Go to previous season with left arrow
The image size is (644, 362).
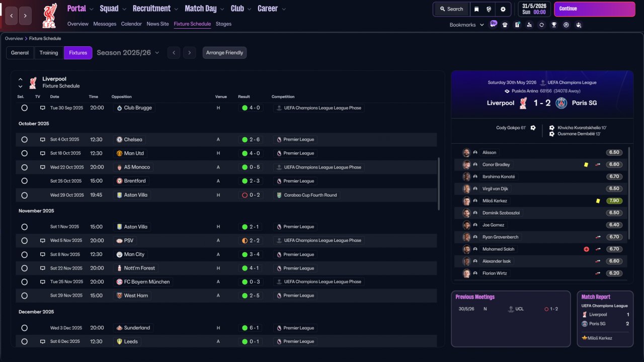(x=174, y=53)
